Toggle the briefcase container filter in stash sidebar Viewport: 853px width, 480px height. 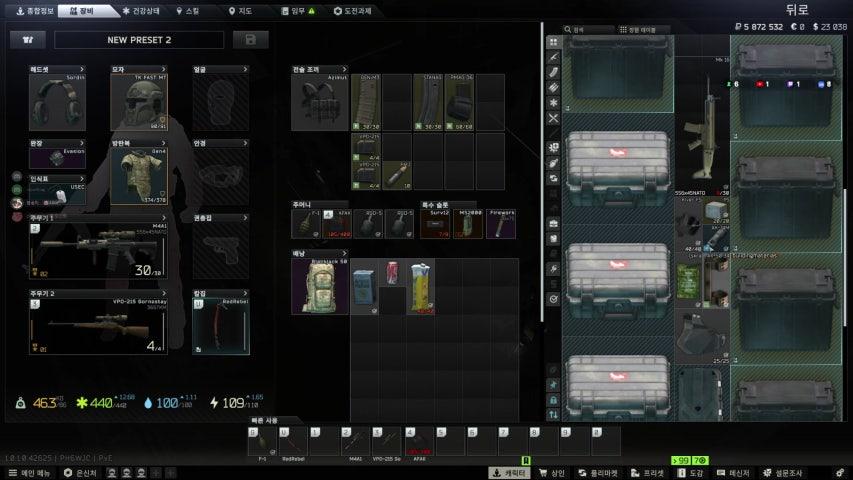click(553, 224)
